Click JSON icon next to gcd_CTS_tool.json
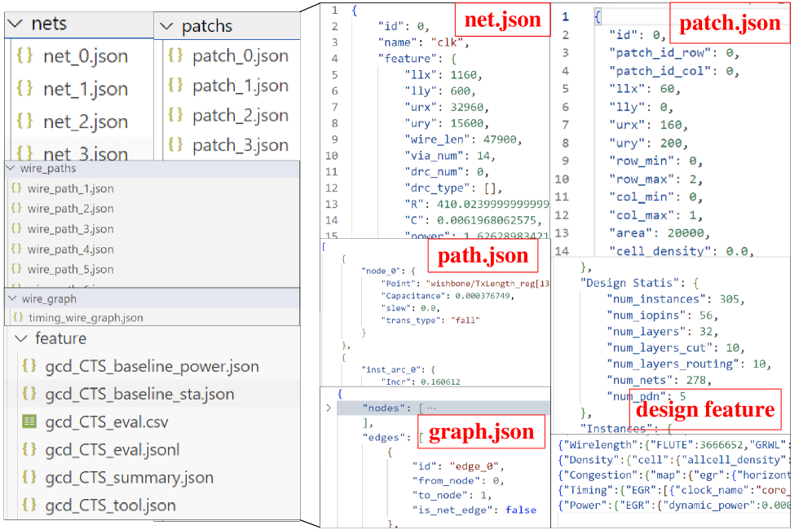The image size is (812, 530). pyautogui.click(x=29, y=506)
